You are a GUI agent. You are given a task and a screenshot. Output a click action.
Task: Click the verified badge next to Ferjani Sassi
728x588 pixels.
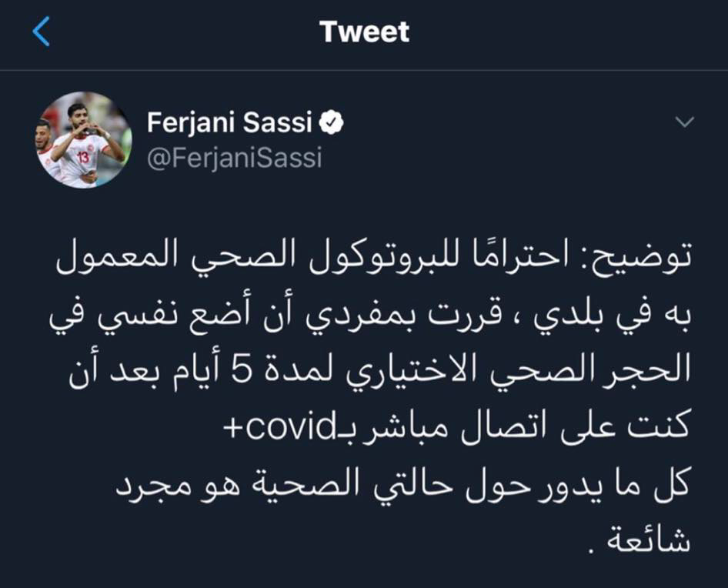tap(332, 123)
